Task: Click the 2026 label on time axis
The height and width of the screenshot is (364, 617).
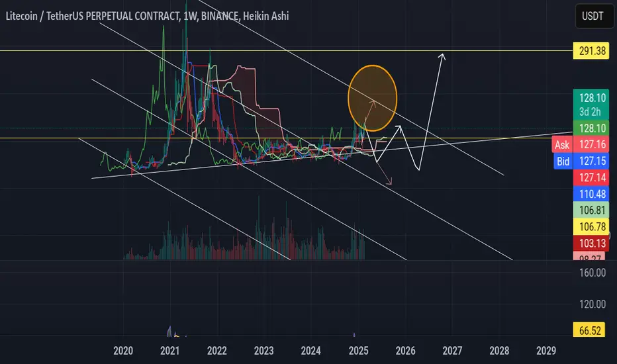Action: [405, 351]
